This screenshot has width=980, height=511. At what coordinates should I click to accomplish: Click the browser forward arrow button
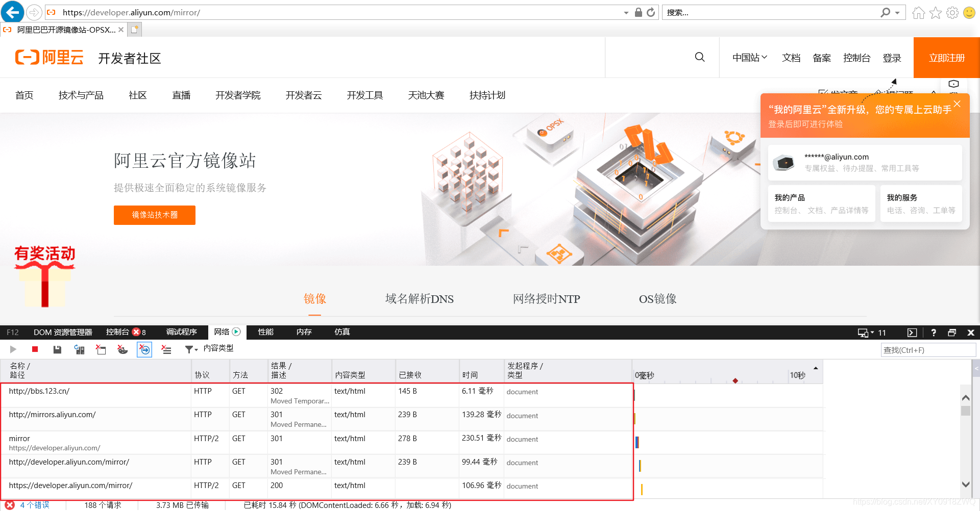click(34, 12)
